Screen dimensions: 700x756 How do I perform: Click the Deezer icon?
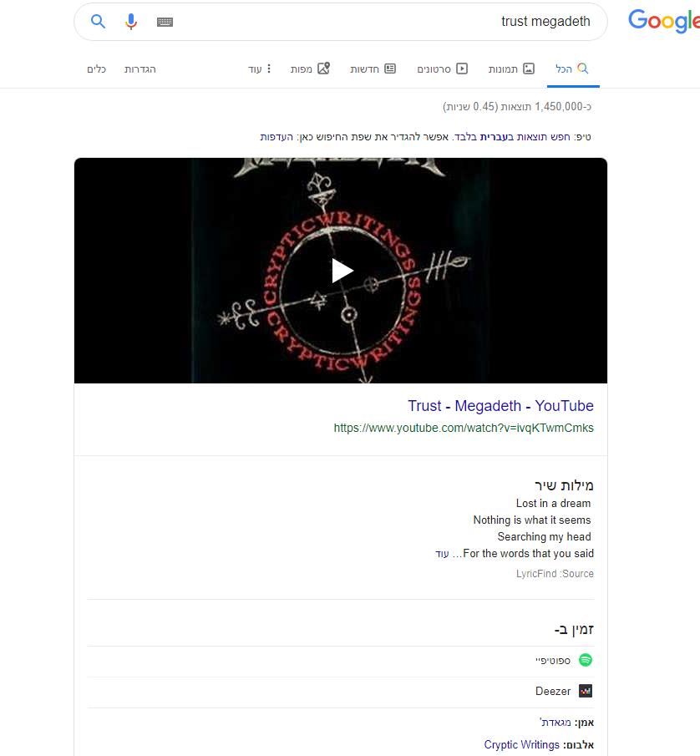point(586,691)
